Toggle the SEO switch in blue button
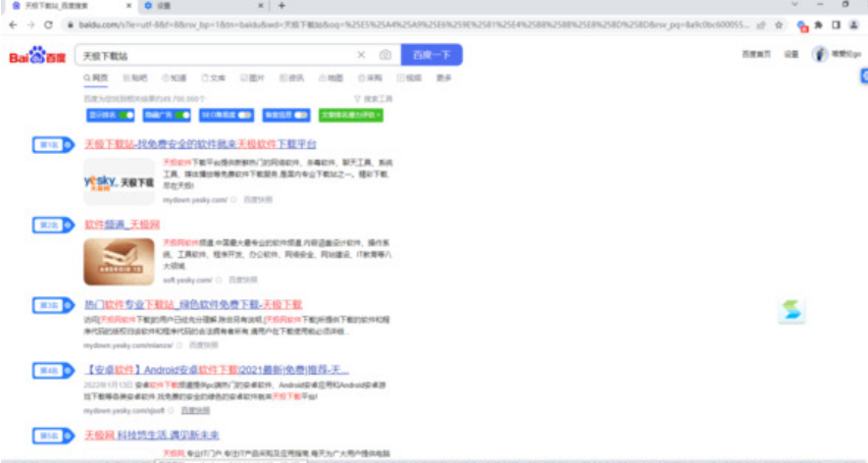Screen dimensions: 868x463 (244, 115)
